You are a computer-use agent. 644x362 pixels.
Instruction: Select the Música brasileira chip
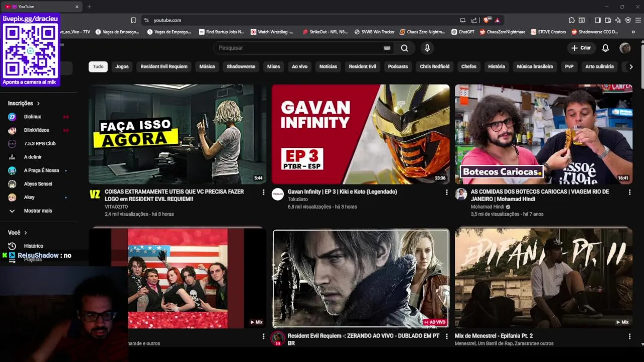535,66
